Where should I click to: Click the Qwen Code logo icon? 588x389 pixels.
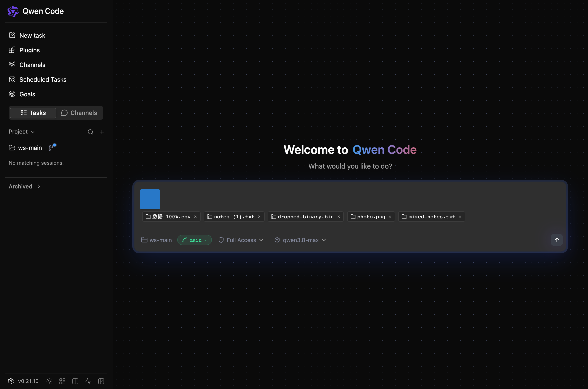point(13,11)
